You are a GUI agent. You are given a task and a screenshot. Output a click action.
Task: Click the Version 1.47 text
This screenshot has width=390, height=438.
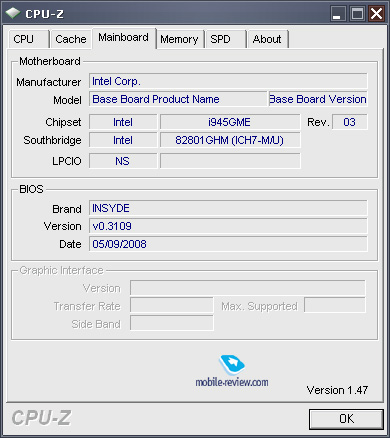pyautogui.click(x=337, y=390)
